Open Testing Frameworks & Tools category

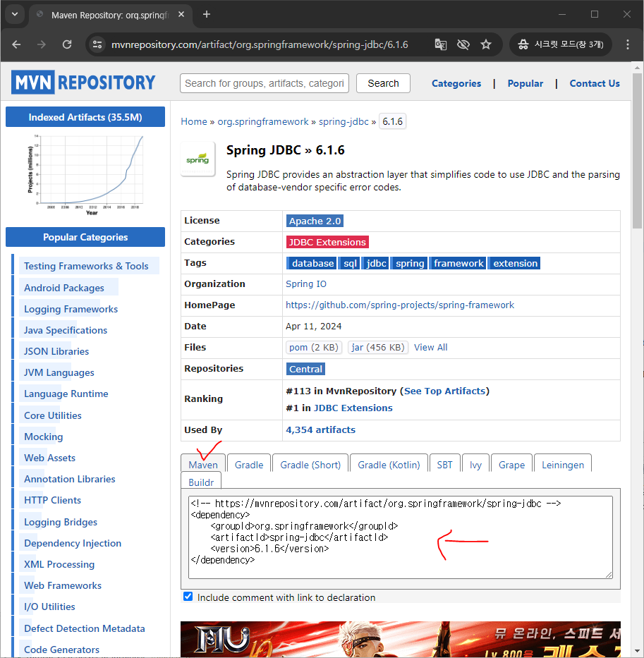pyautogui.click(x=86, y=266)
